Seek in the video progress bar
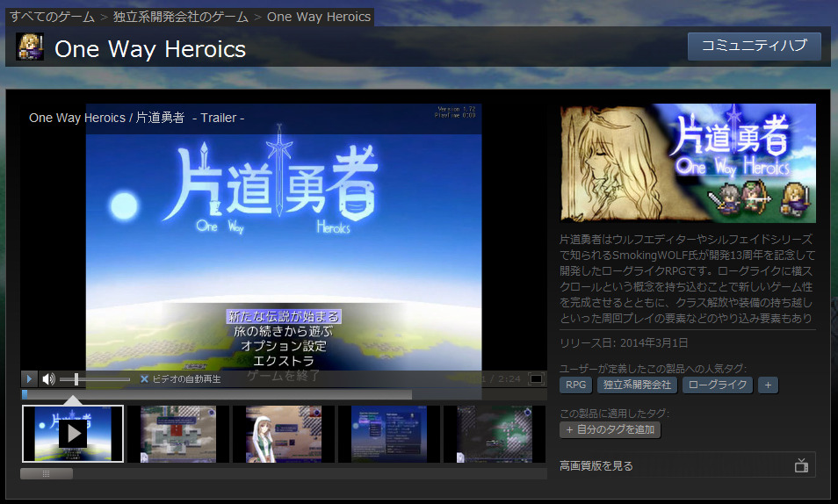Viewport: 838px width, 504px height. pyautogui.click(x=284, y=394)
